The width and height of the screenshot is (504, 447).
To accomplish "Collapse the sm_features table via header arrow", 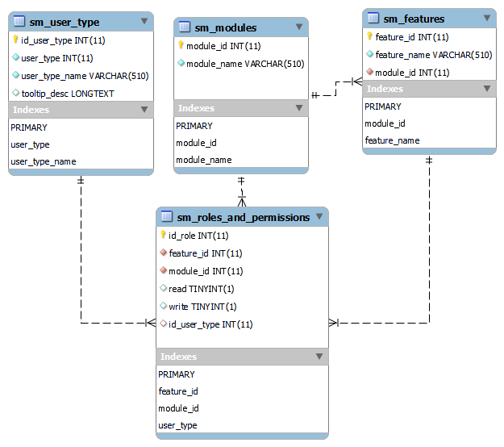I will [x=486, y=19].
